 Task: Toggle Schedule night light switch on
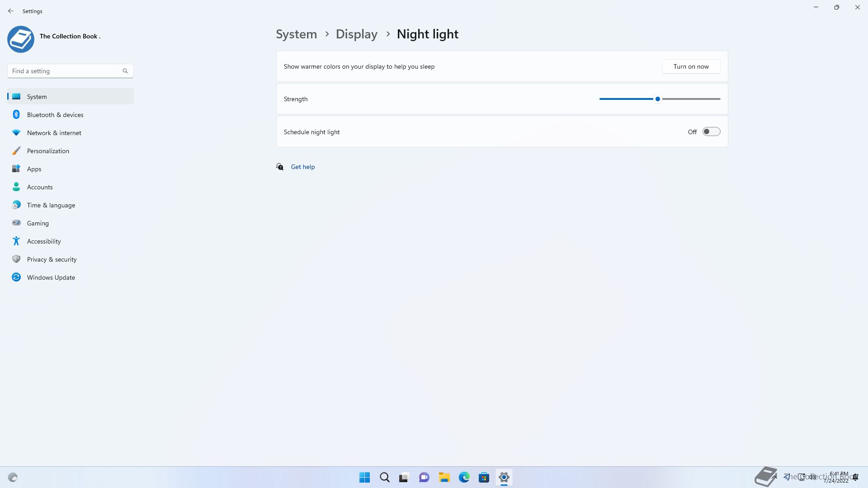711,131
